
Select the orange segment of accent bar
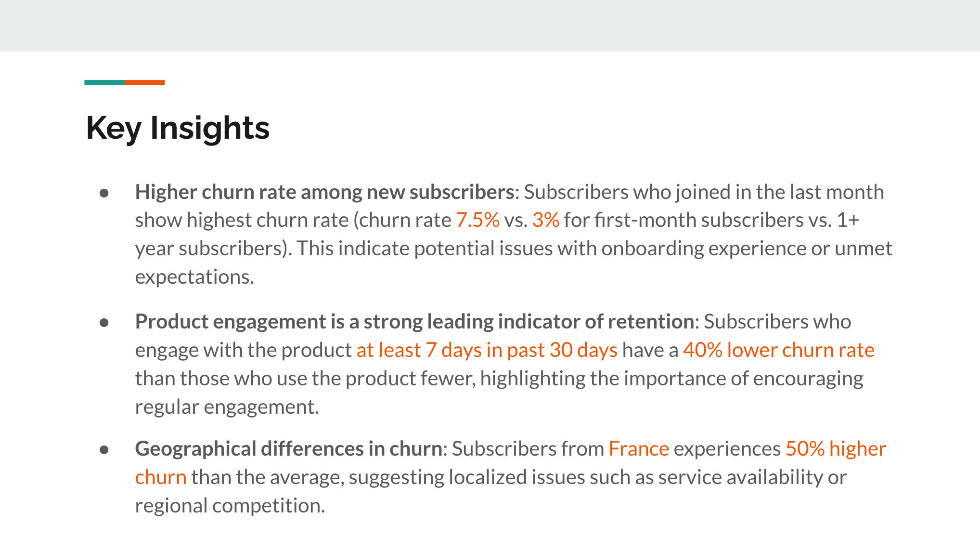coord(145,82)
